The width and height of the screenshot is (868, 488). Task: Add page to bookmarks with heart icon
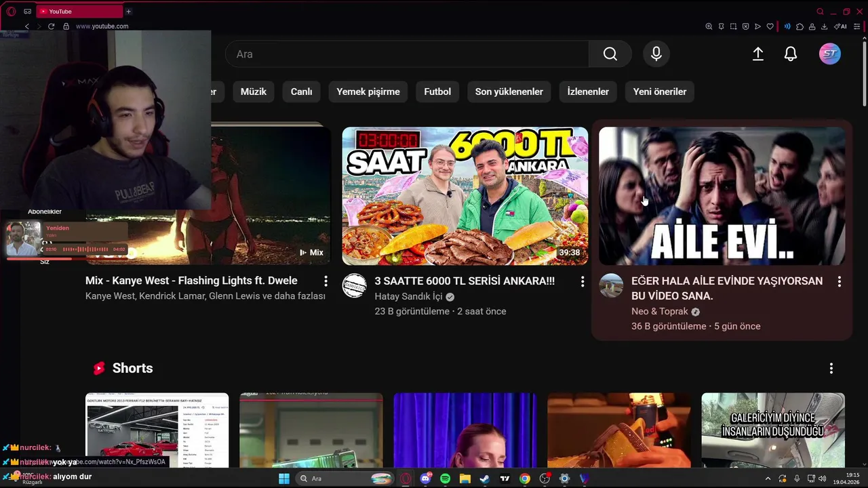coord(770,26)
